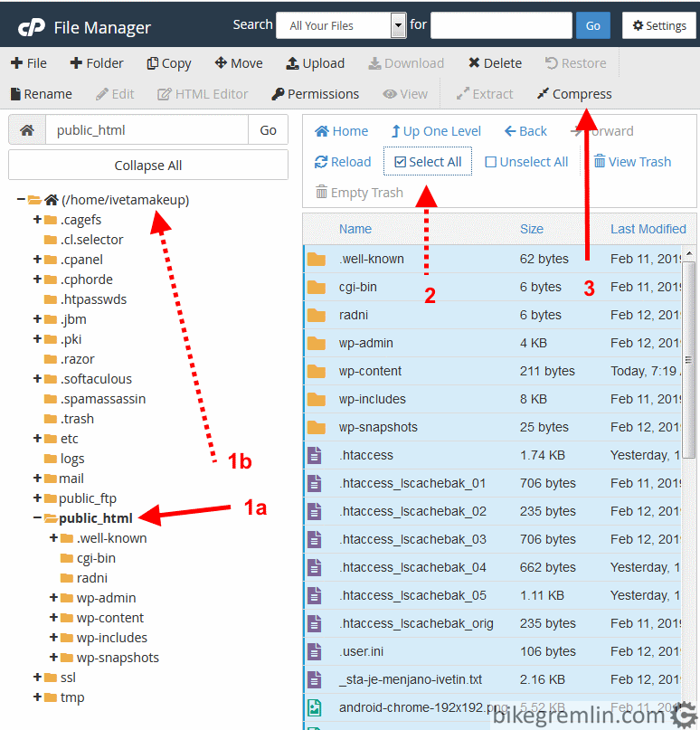Click the home icon beside path field
This screenshot has width=700, height=730.
[x=27, y=130]
